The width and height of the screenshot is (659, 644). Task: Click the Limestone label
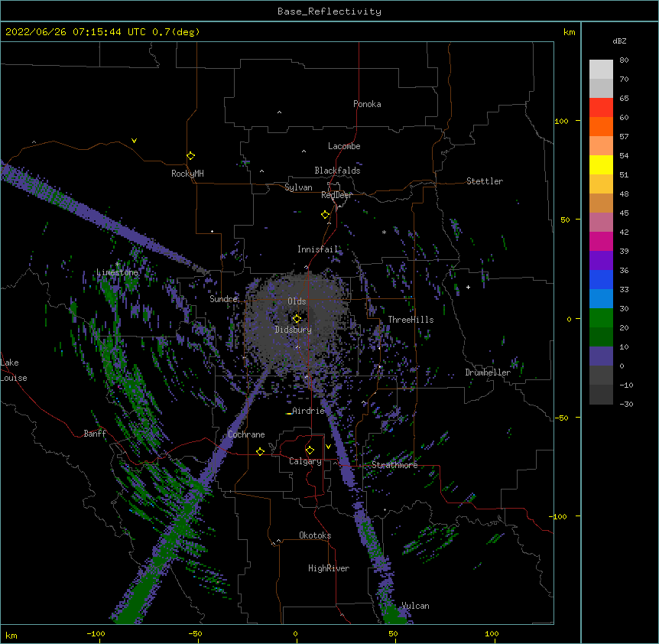(117, 272)
